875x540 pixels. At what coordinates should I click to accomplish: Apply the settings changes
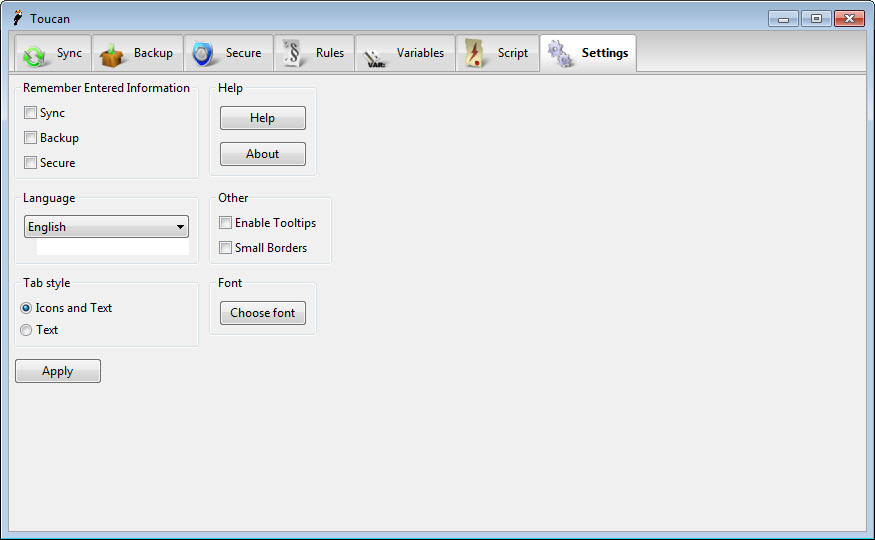pos(58,371)
